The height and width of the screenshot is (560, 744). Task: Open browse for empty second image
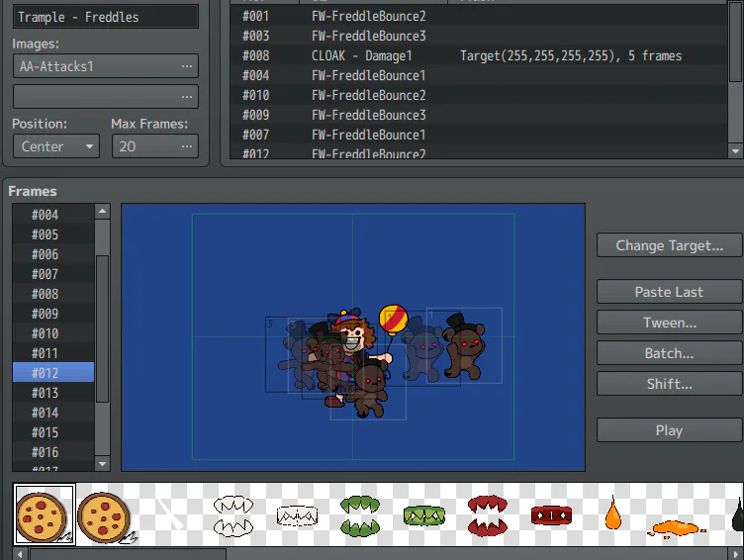(x=187, y=96)
